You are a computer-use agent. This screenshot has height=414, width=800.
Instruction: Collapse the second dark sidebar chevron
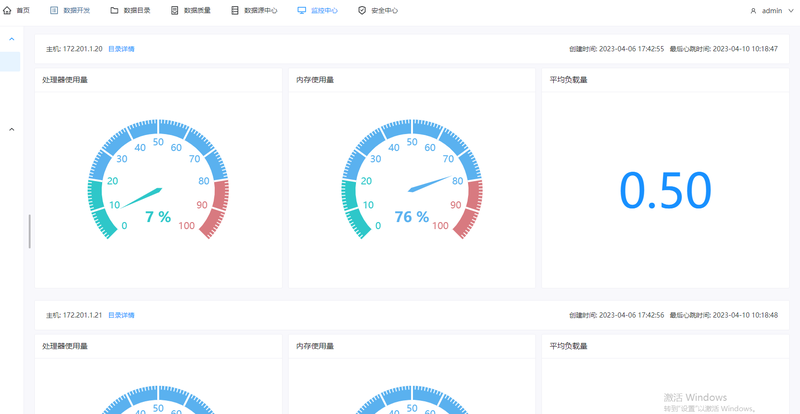(12, 130)
